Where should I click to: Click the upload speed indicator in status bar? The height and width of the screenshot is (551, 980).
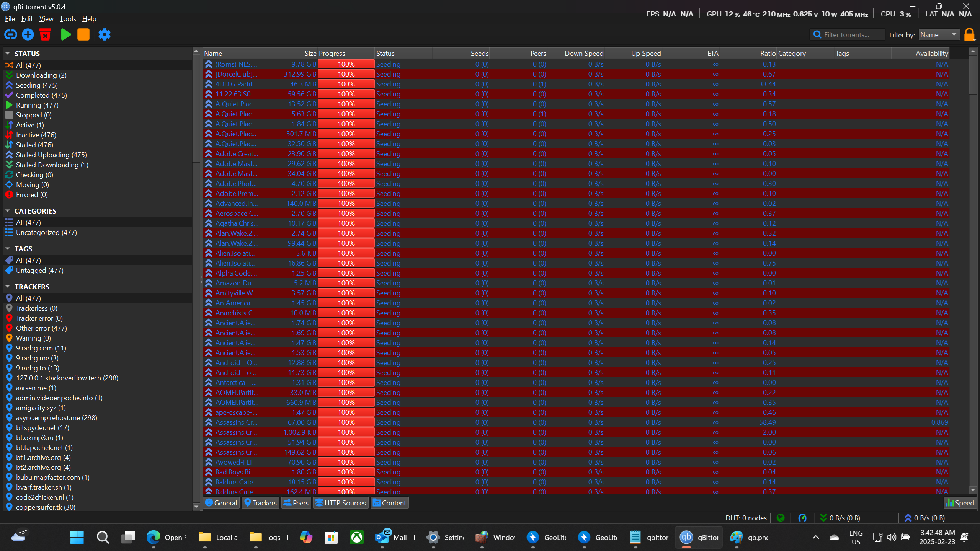[924, 518]
